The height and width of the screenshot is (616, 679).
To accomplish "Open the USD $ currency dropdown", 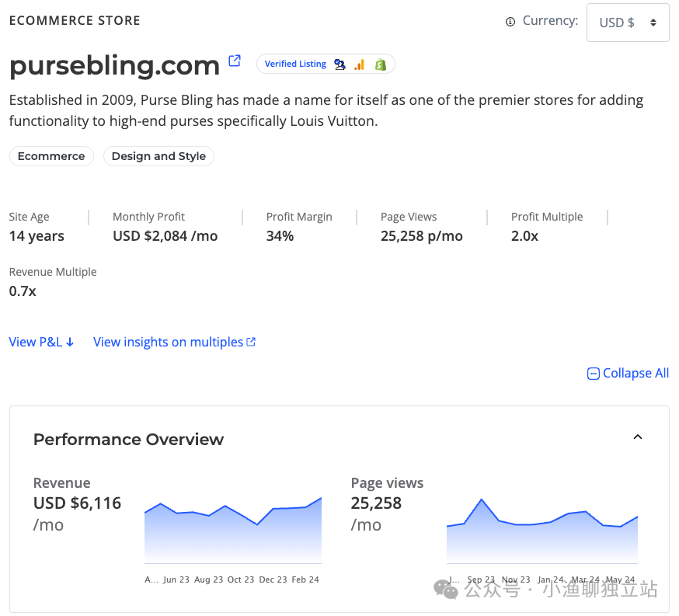I will pos(628,23).
